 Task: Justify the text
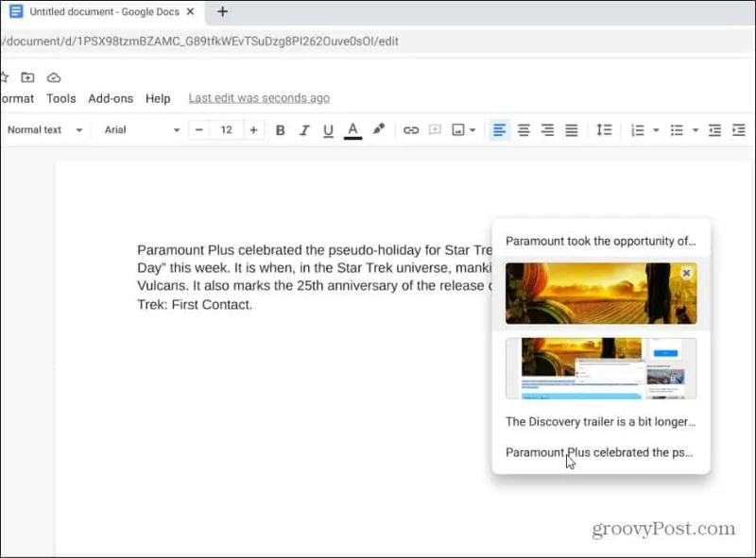(572, 130)
